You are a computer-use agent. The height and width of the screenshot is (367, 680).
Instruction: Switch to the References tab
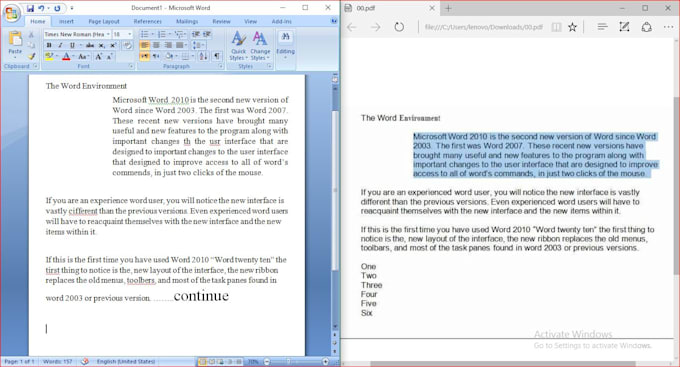click(x=147, y=21)
